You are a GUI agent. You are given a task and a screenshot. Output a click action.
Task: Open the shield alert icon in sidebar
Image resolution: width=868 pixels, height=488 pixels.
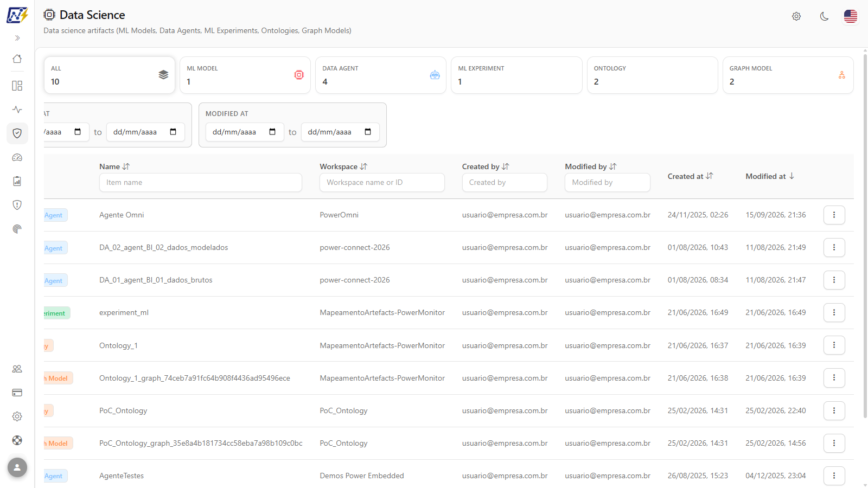17,205
